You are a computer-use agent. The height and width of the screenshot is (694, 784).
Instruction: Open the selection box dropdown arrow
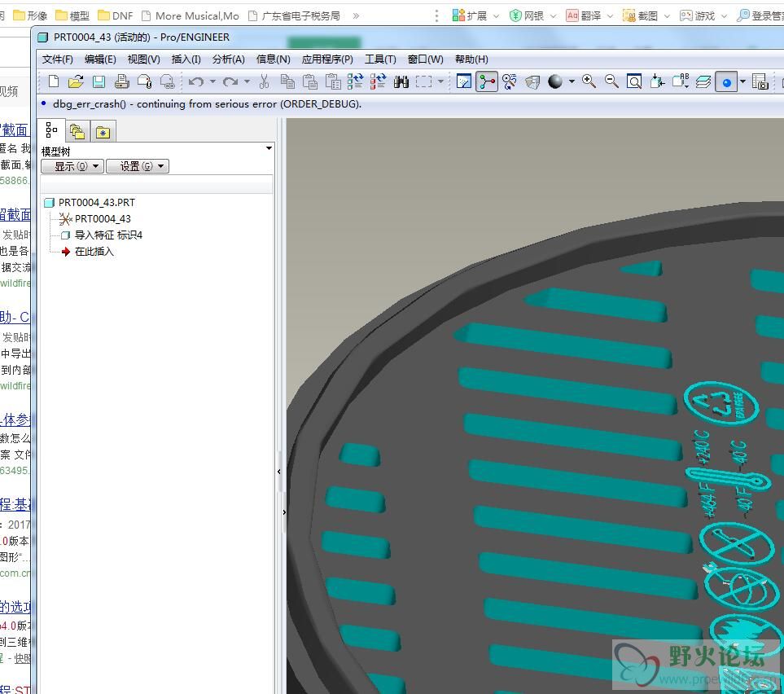[440, 81]
